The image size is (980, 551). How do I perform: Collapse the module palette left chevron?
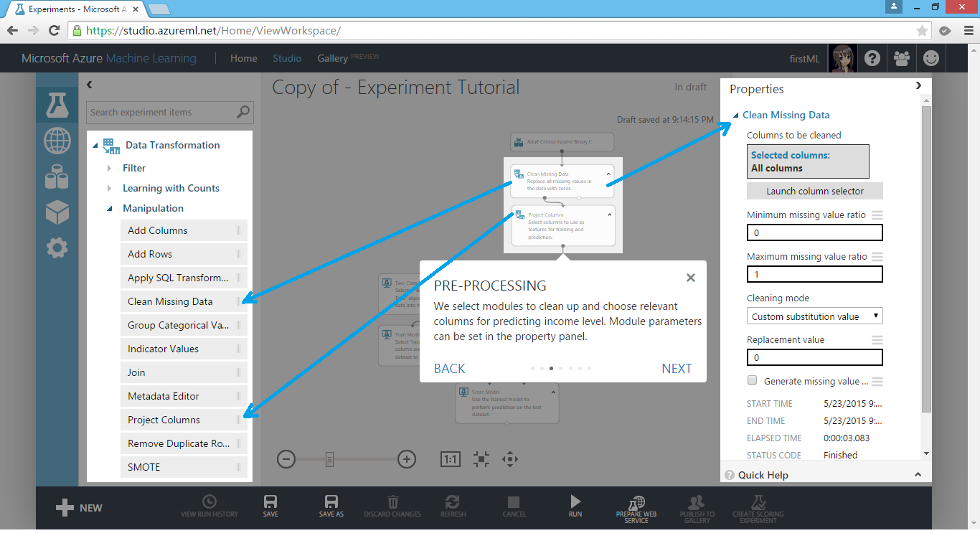(90, 85)
